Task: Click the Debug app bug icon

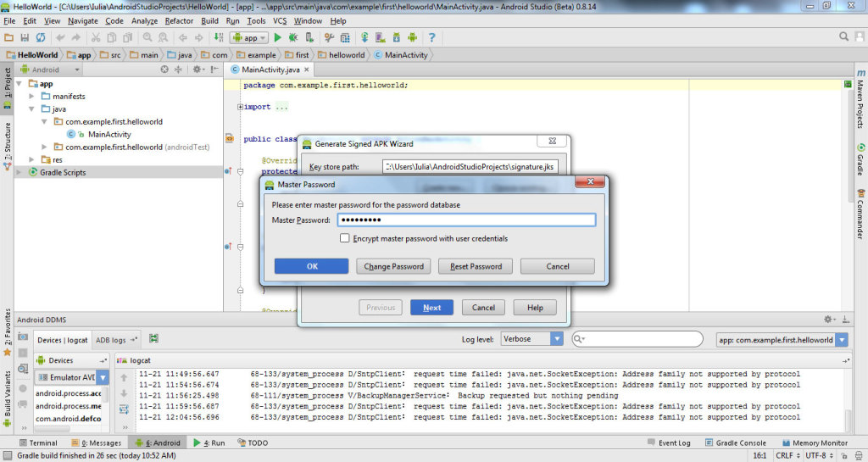Action: coord(293,37)
